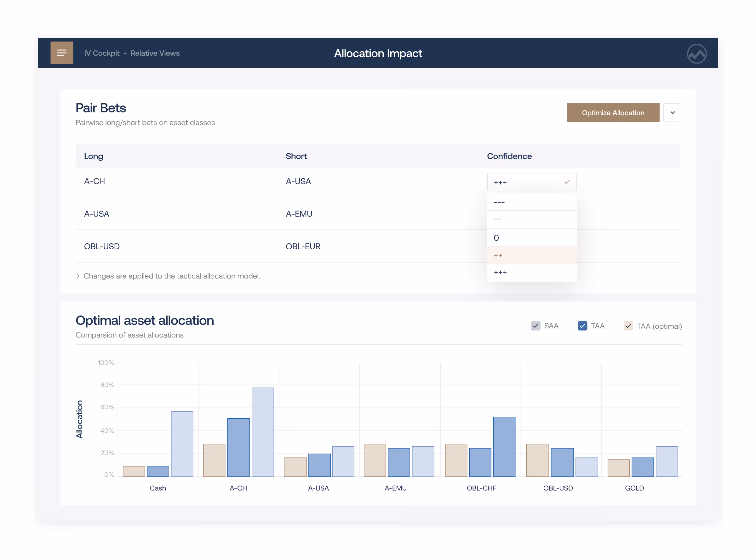Click the Optimize Allocation button
Viewport: 756px width, 559px height.
(613, 113)
